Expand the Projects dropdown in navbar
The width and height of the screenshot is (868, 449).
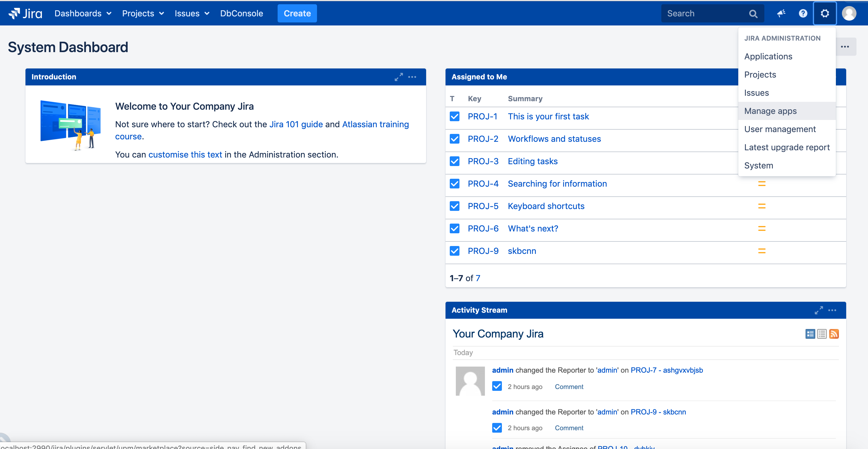pos(143,13)
